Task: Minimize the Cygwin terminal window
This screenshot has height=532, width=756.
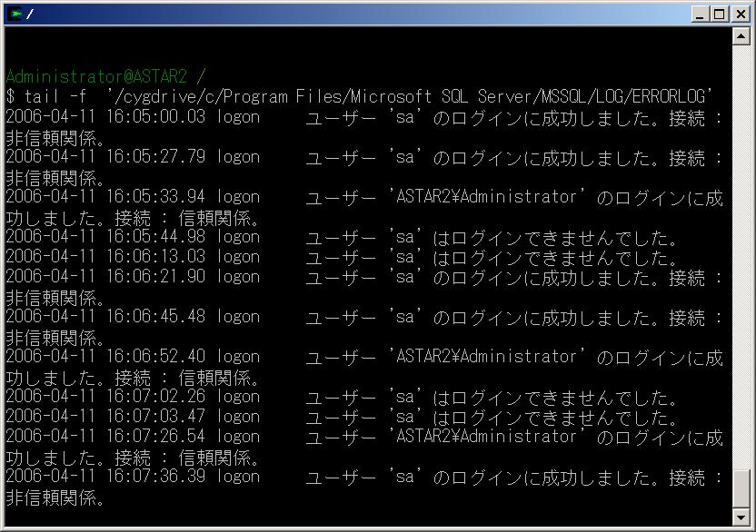Action: point(700,14)
